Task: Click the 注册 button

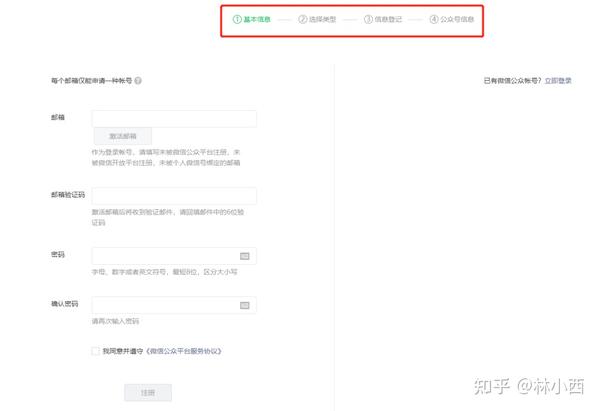Action: [148, 393]
